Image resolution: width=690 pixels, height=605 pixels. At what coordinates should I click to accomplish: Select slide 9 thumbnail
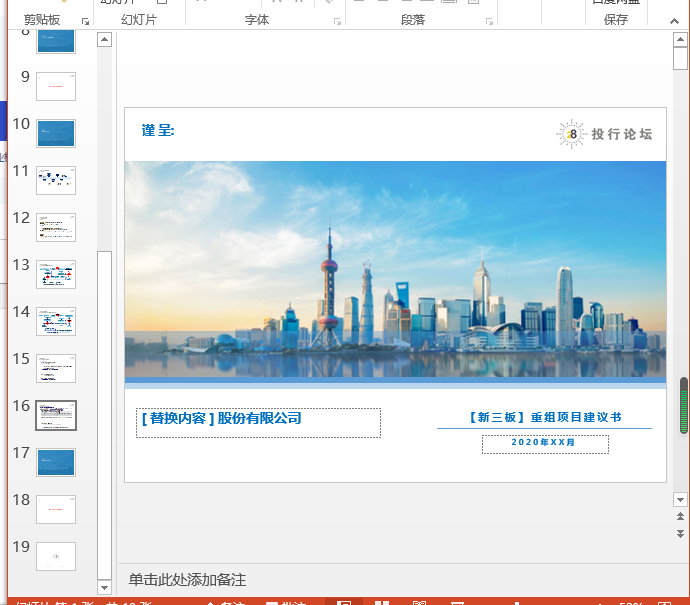coord(56,86)
